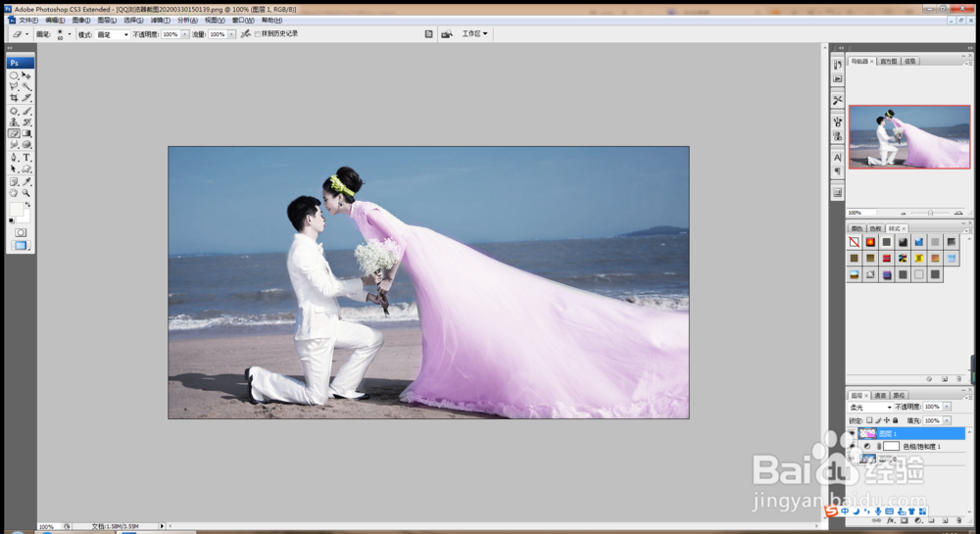Select the History Brush tool
The height and width of the screenshot is (534, 980).
(x=26, y=121)
